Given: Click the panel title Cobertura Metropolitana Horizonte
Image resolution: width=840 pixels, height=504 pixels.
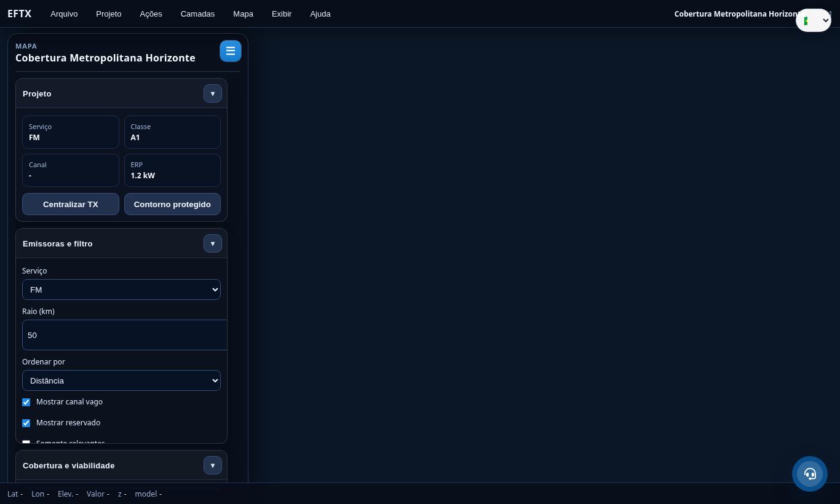Looking at the screenshot, I should 105,58.
